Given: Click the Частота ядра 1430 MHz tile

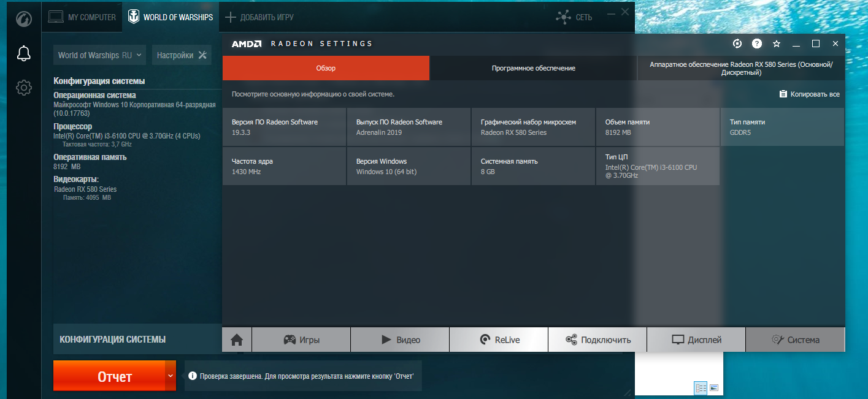Looking at the screenshot, I should (285, 166).
